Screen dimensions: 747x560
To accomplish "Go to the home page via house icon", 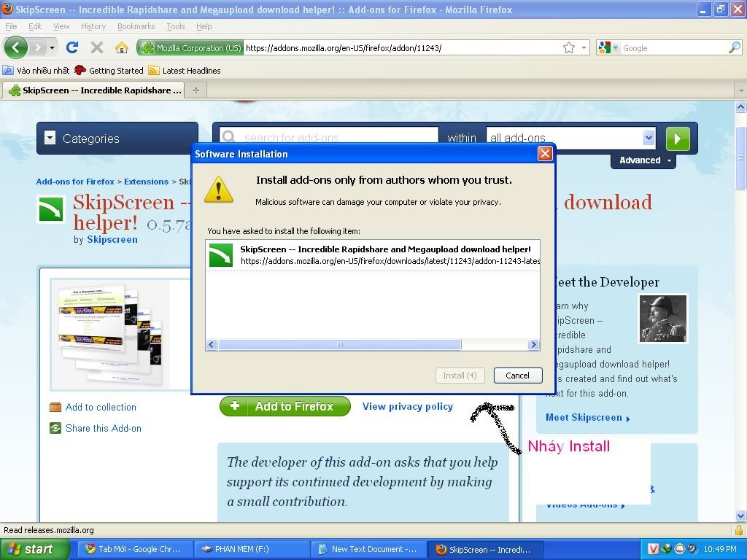I will (x=122, y=47).
